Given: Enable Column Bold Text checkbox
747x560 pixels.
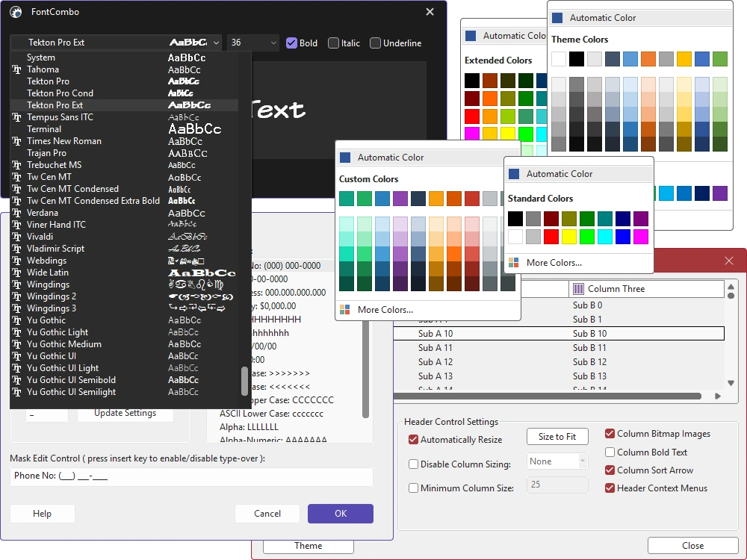Looking at the screenshot, I should tap(610, 452).
